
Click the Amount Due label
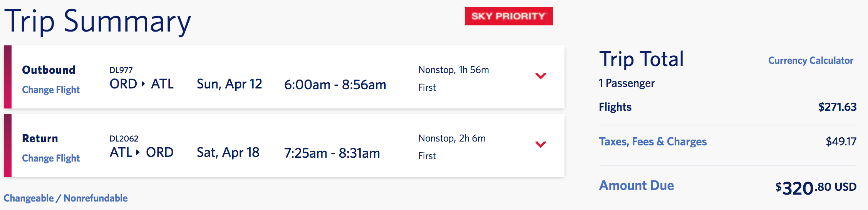click(637, 185)
